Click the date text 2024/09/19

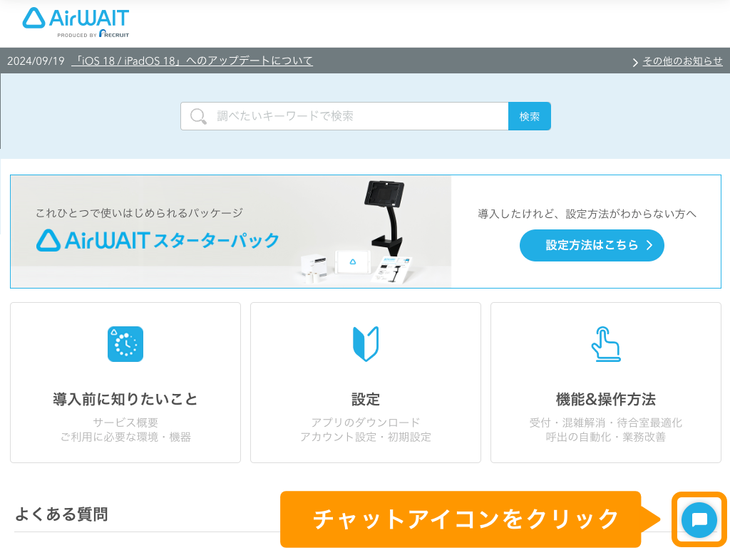tap(36, 61)
